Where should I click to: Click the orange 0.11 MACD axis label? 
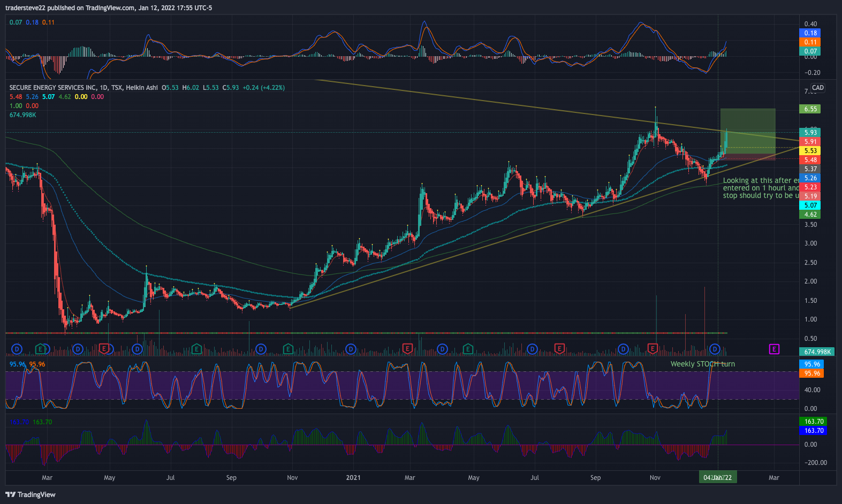point(810,42)
